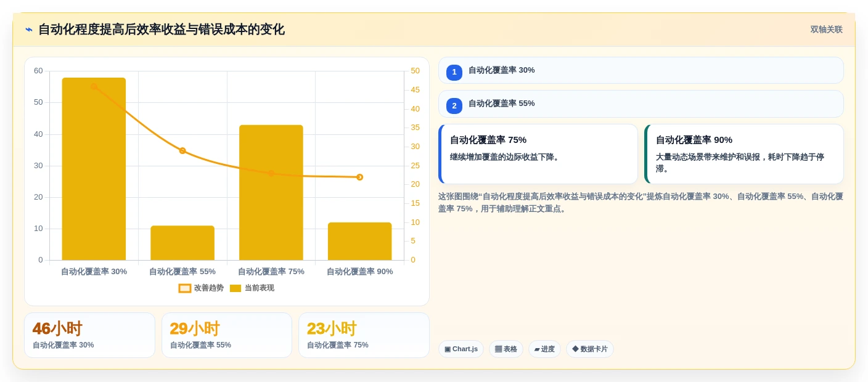This screenshot has width=868, height=382.
Task: Click the number 2 step badge
Action: click(x=454, y=106)
